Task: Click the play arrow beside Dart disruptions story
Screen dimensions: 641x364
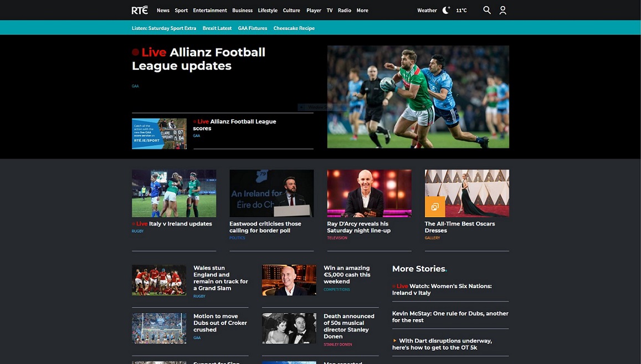Action: coord(394,341)
